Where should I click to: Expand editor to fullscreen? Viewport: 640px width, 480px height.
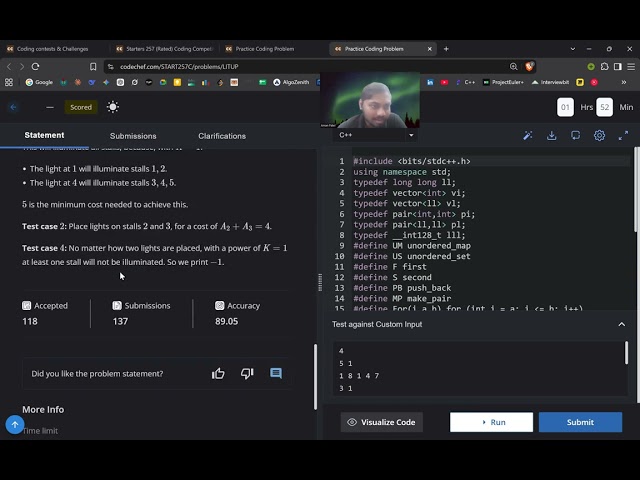(x=623, y=136)
